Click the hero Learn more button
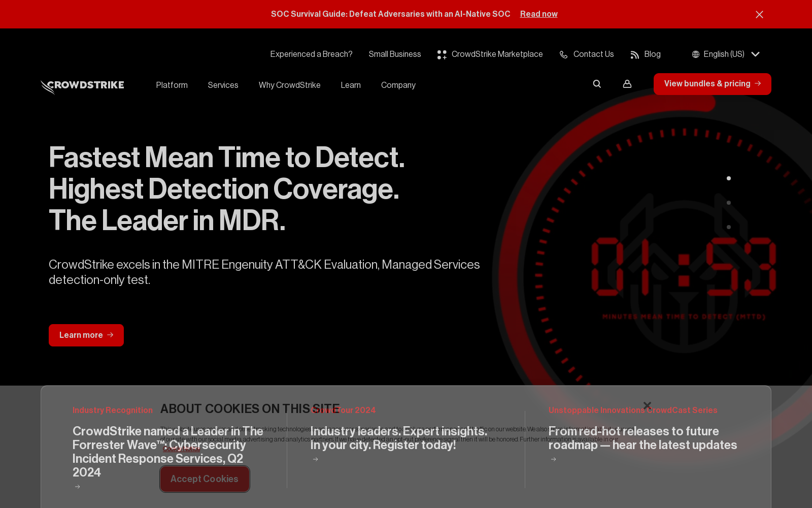 click(x=86, y=335)
